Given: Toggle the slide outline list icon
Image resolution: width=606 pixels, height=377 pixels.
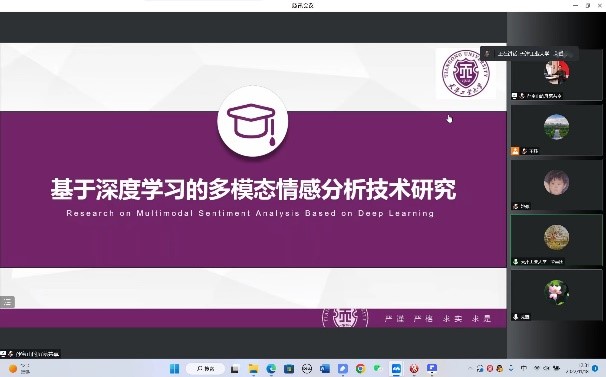Looking at the screenshot, I should 7,302.
